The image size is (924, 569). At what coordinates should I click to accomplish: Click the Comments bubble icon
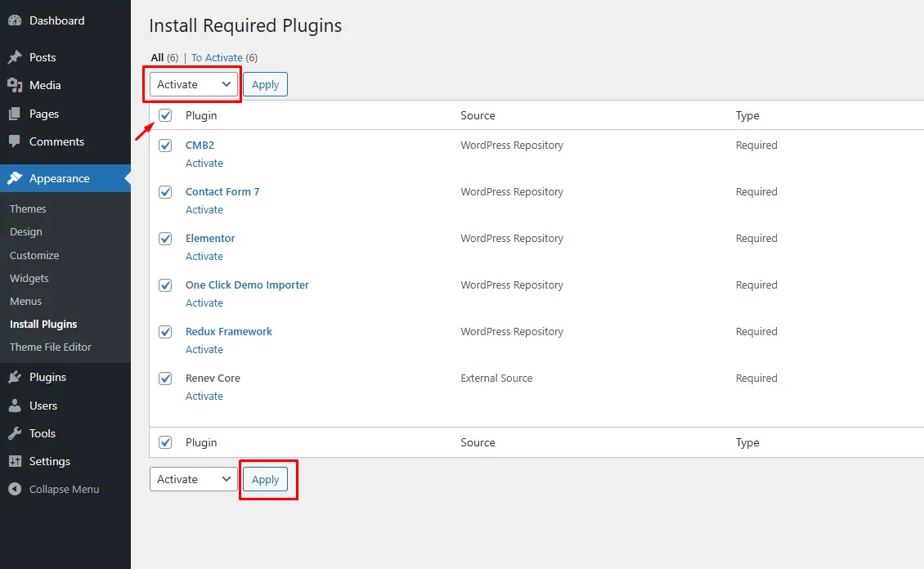point(15,142)
